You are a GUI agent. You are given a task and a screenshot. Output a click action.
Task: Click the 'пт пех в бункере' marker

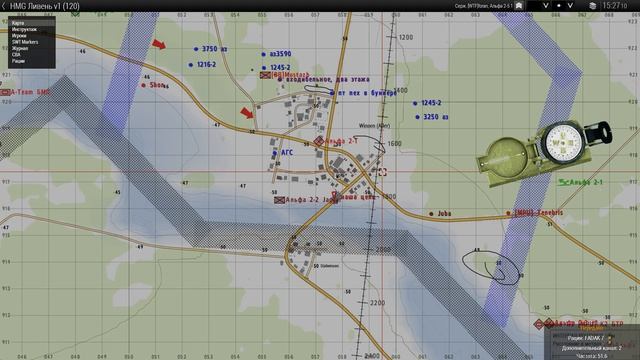click(332, 93)
